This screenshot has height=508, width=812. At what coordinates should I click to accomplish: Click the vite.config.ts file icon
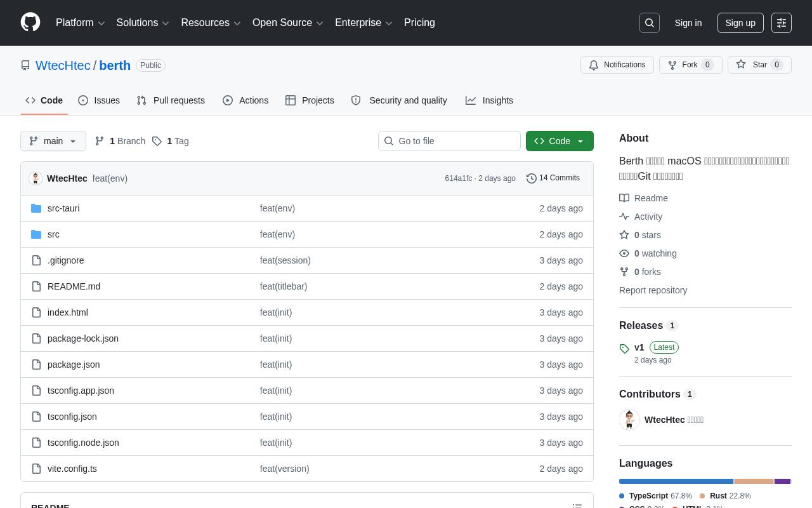pos(36,469)
